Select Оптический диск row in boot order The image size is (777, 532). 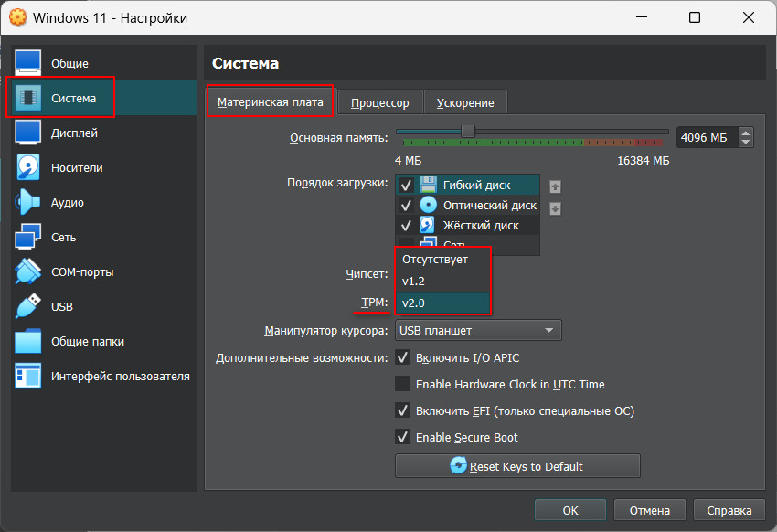coord(468,205)
